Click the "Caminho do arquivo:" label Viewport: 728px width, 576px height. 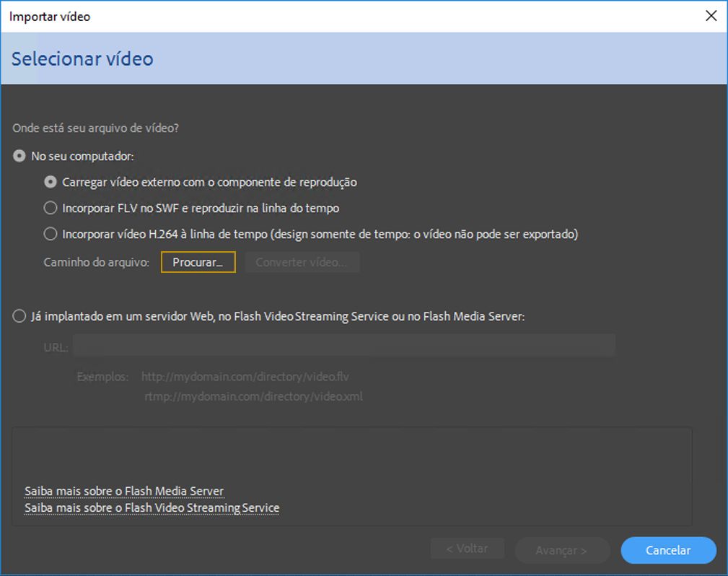click(97, 263)
